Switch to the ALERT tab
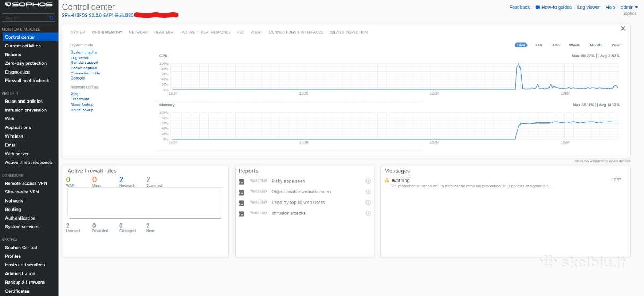This screenshot has width=644, height=296. pos(257,32)
